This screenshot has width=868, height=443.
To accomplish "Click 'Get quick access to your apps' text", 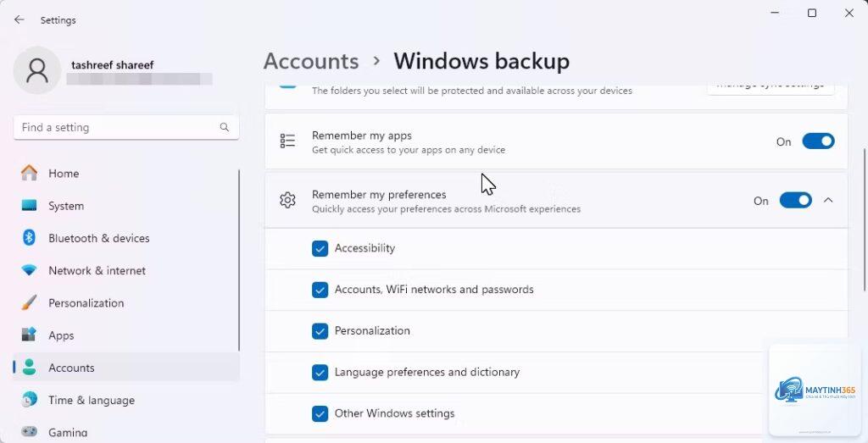I will point(409,150).
